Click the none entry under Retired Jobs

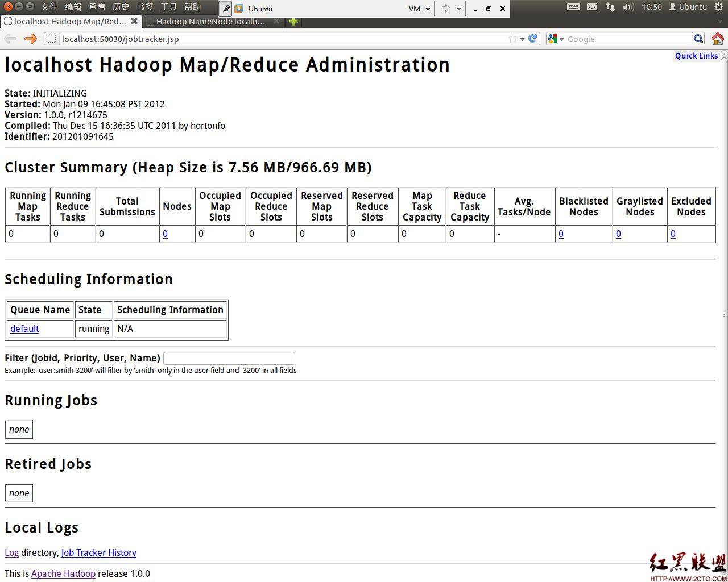(19, 493)
